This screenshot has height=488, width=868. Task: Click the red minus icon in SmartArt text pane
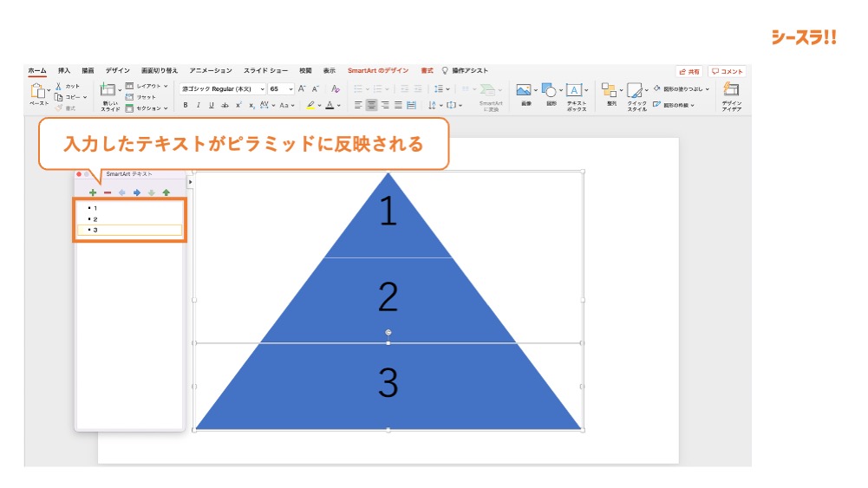[108, 192]
